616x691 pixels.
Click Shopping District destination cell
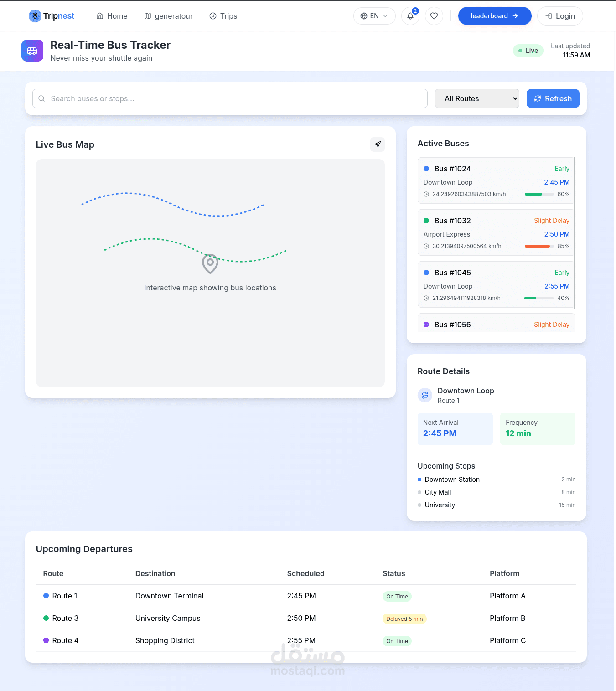pyautogui.click(x=165, y=640)
